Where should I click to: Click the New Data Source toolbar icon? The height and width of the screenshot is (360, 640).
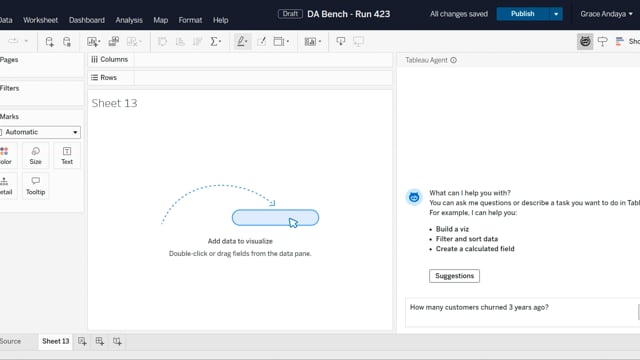click(x=49, y=42)
